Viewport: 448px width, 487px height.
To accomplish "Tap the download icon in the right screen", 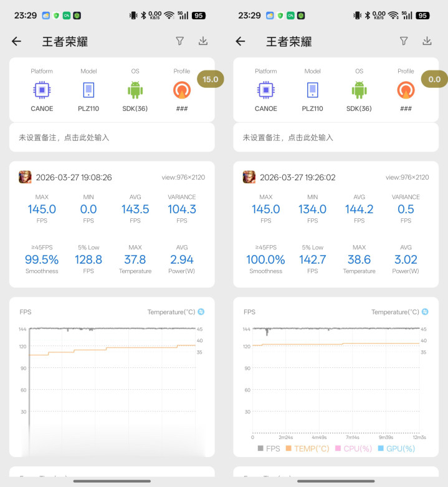I will (x=427, y=41).
